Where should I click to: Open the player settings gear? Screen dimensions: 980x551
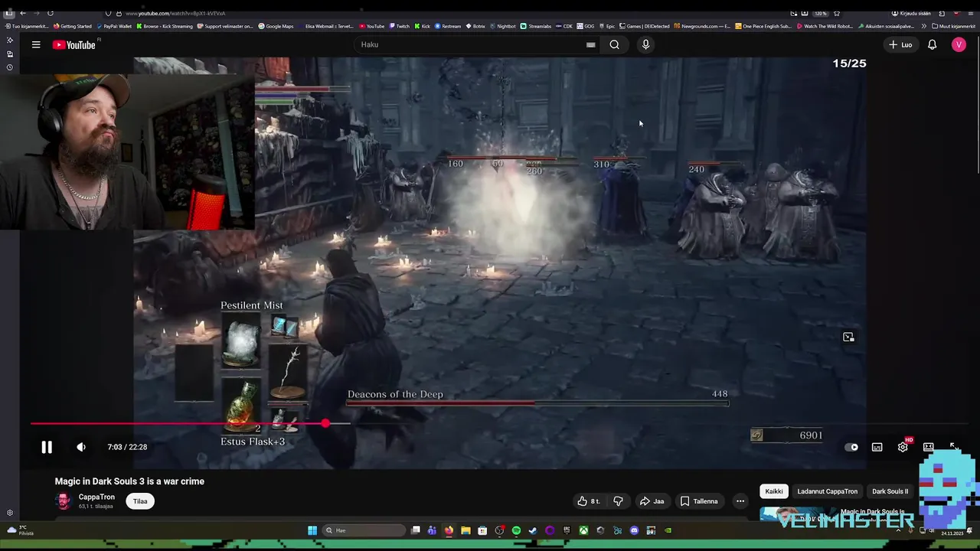pyautogui.click(x=903, y=447)
